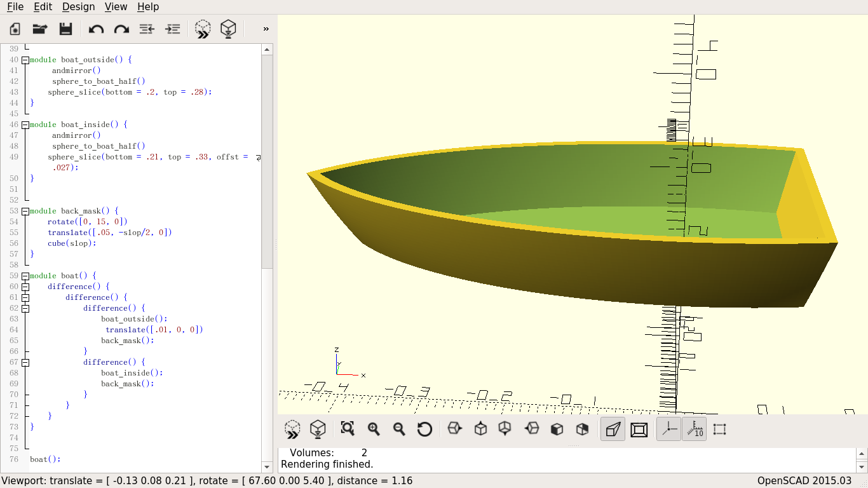Switch to the Front view

tap(557, 429)
